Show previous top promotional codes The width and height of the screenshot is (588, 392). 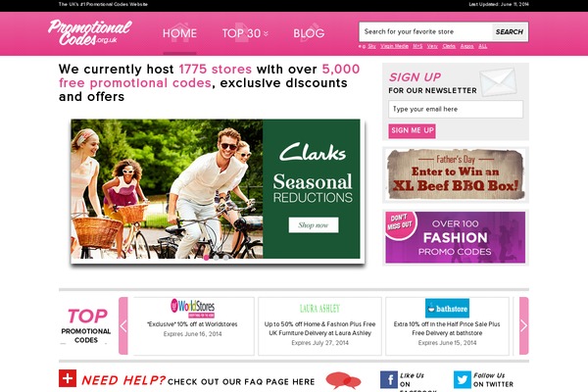point(123,325)
